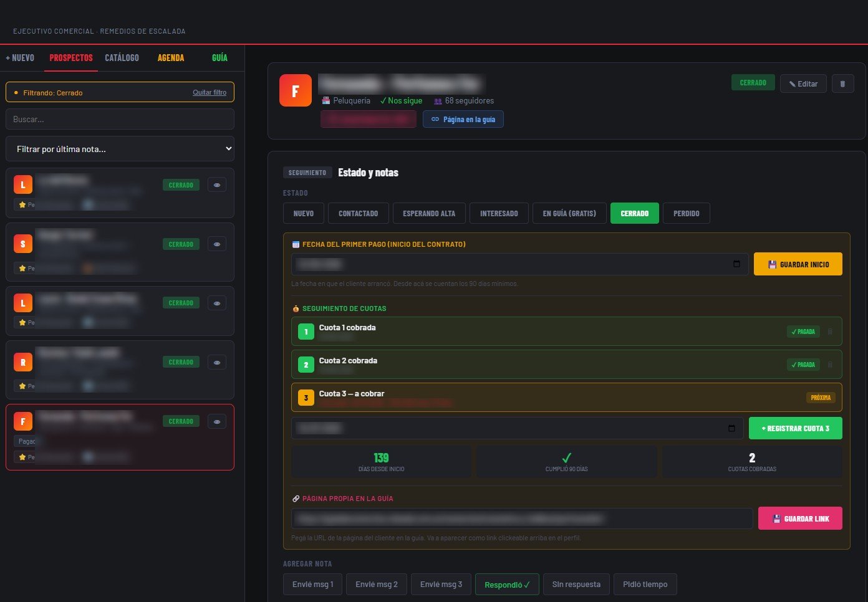Viewport: 868px width, 602px height.
Task: Click the trash icon on the Cuota 2 row
Action: click(x=830, y=365)
